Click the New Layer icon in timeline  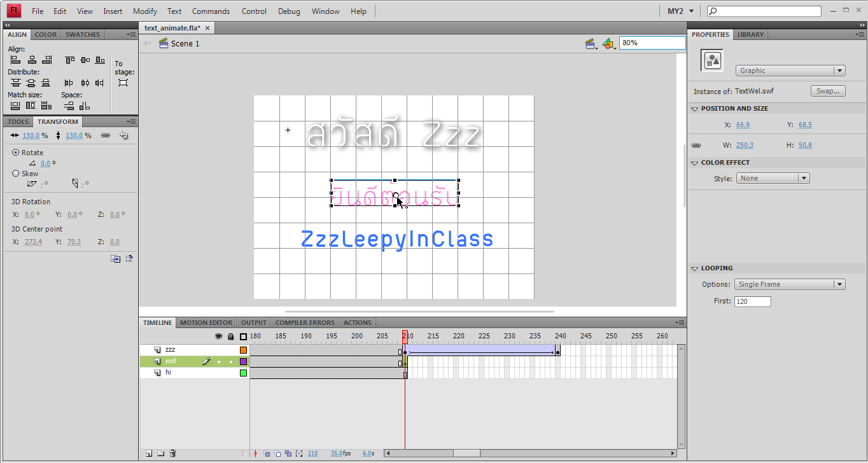point(148,453)
